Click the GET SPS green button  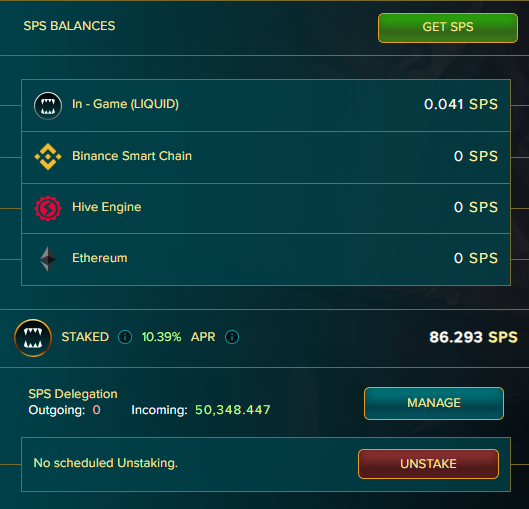point(448,28)
